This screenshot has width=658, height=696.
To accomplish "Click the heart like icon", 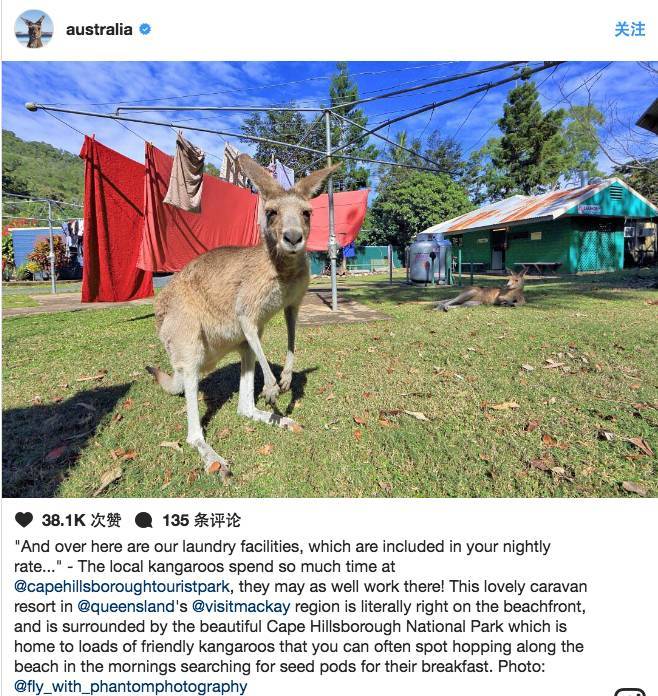I will [24, 519].
